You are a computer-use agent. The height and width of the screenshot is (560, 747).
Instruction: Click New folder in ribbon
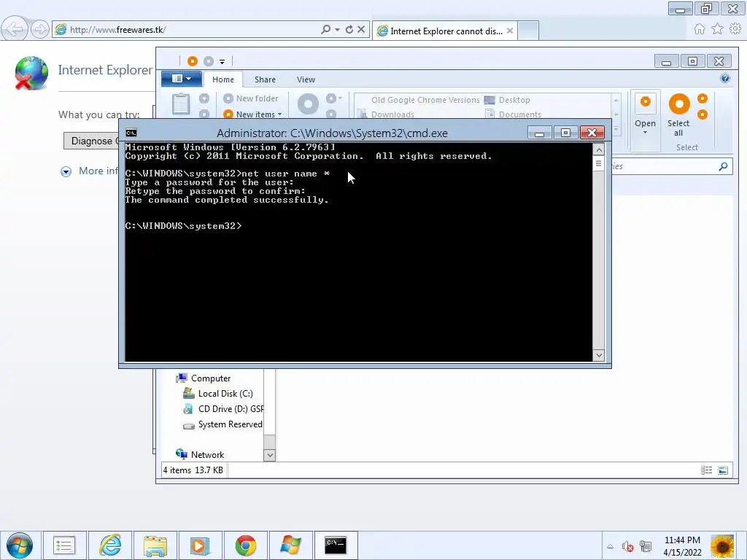tap(251, 98)
